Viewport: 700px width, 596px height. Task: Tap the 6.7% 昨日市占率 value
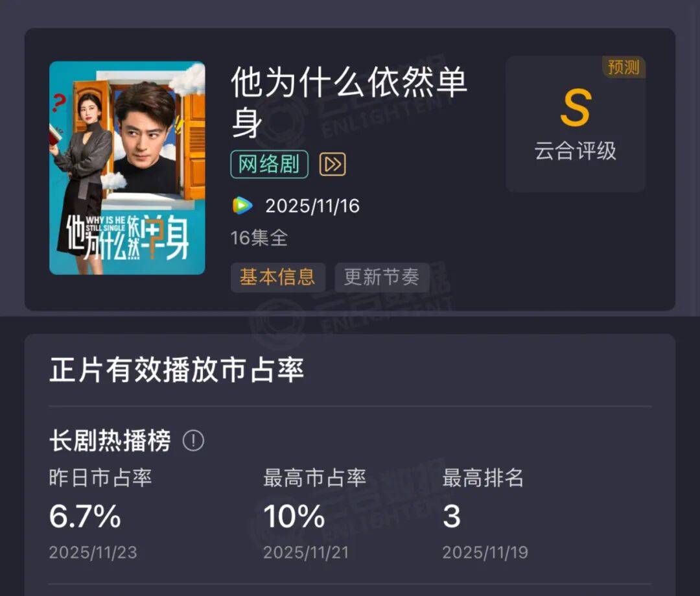[x=85, y=516]
